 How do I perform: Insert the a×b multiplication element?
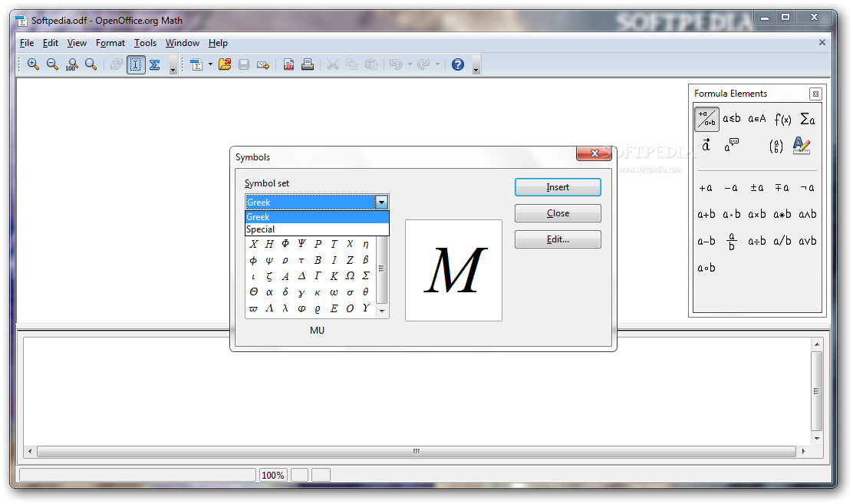pos(756,215)
